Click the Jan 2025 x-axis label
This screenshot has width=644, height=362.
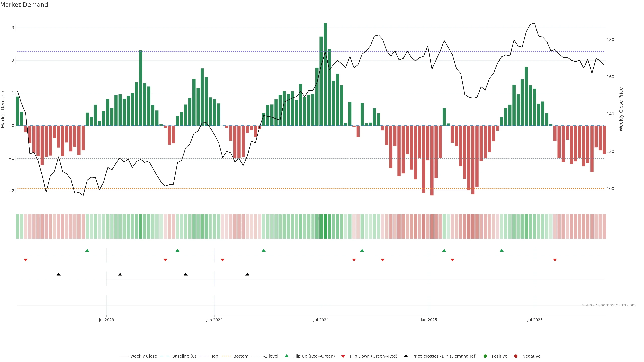429,320
